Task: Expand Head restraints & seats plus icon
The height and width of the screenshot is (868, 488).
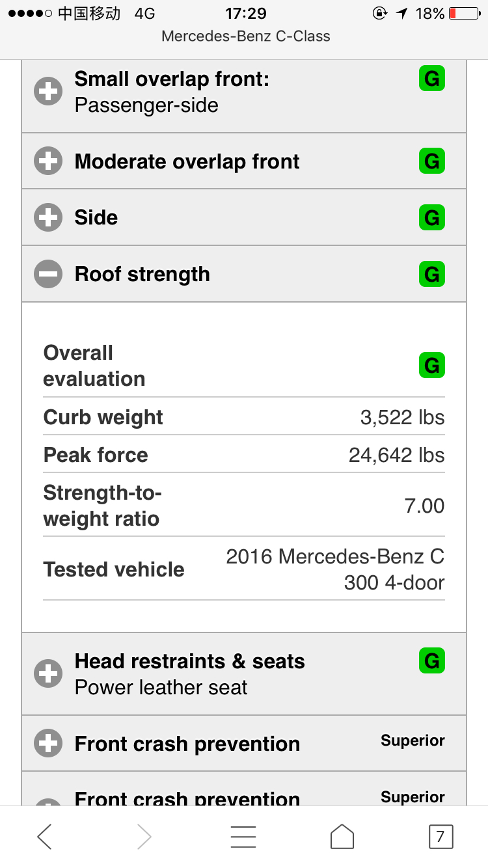Action: [x=48, y=673]
